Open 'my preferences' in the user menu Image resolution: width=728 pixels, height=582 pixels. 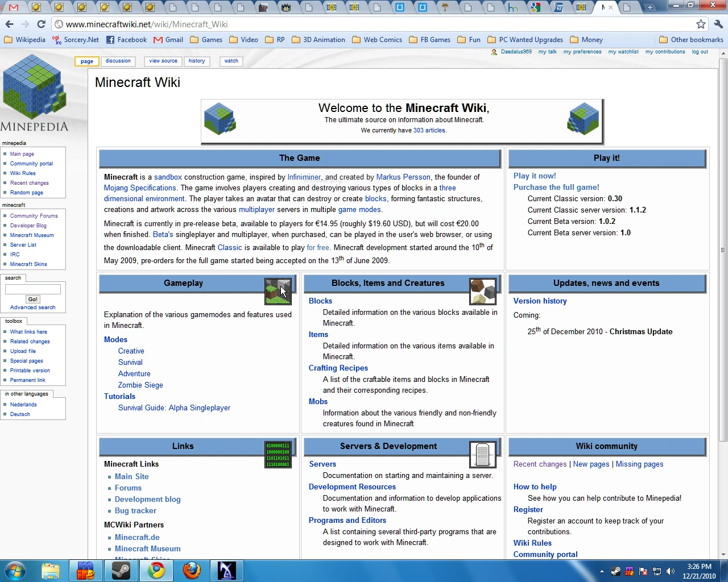[582, 52]
